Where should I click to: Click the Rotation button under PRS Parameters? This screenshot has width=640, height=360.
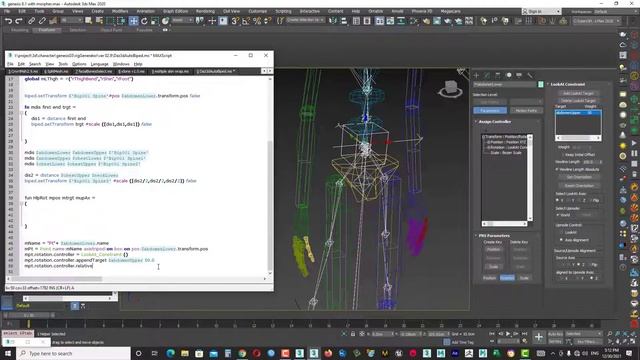click(507, 278)
